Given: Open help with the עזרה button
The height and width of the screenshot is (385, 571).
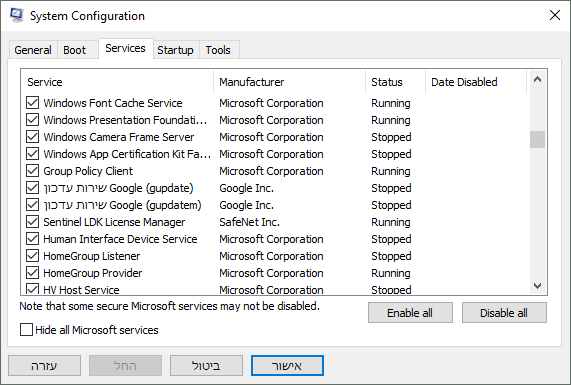Looking at the screenshot, I should [44, 366].
